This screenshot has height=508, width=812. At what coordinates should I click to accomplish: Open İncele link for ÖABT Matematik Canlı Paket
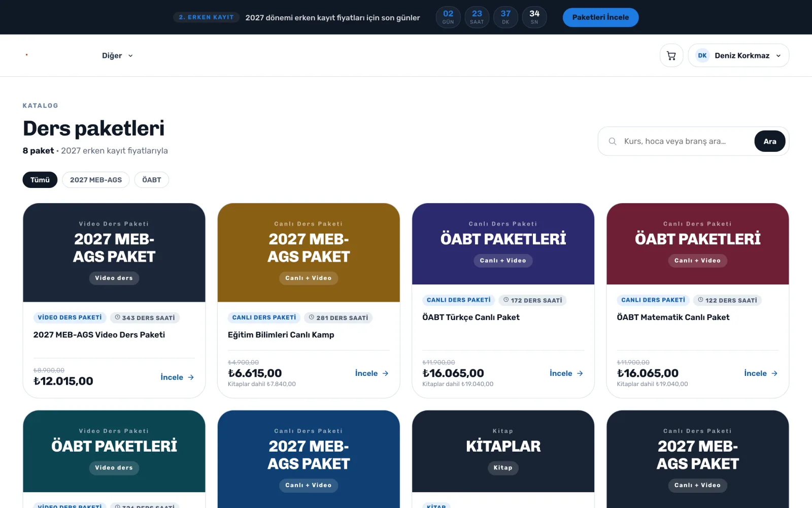tap(761, 373)
